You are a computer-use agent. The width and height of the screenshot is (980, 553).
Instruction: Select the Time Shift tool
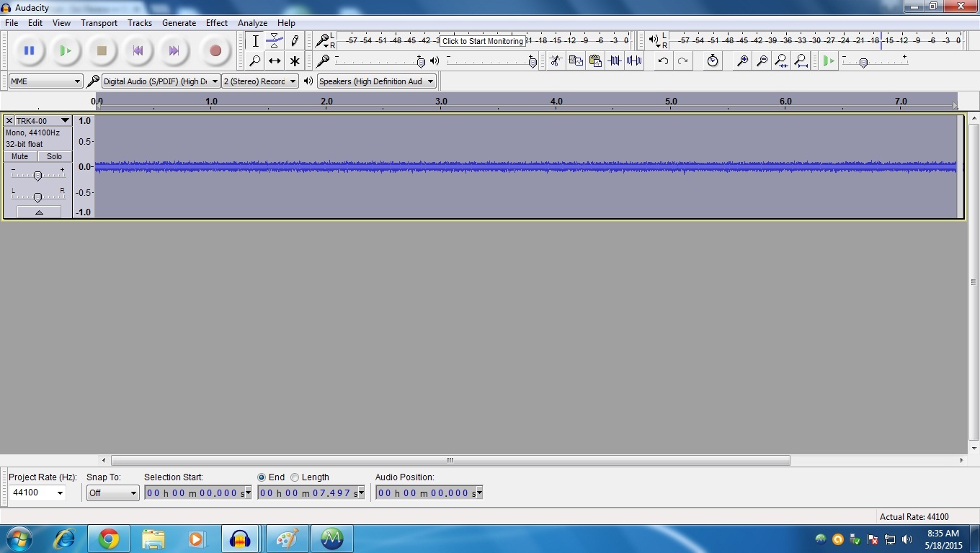(275, 61)
